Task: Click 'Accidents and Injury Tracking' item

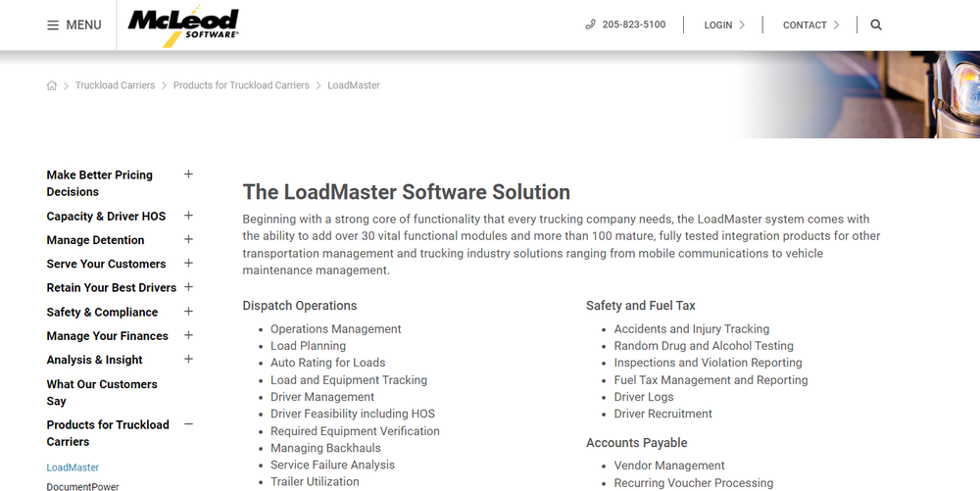Action: click(x=692, y=329)
